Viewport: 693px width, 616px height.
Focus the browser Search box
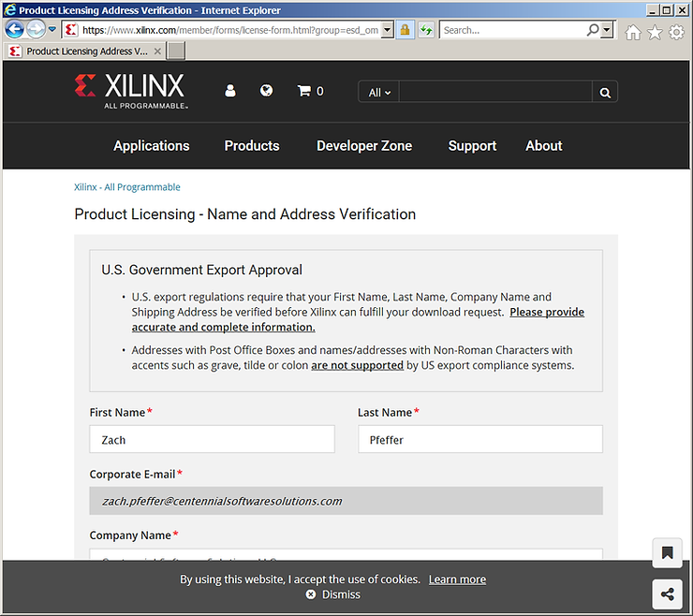click(x=512, y=30)
